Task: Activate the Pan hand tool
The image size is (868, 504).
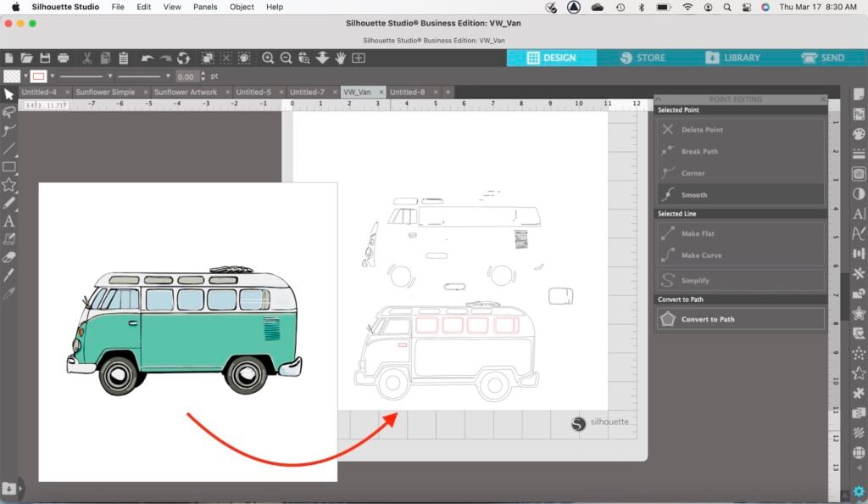Action: [x=341, y=58]
